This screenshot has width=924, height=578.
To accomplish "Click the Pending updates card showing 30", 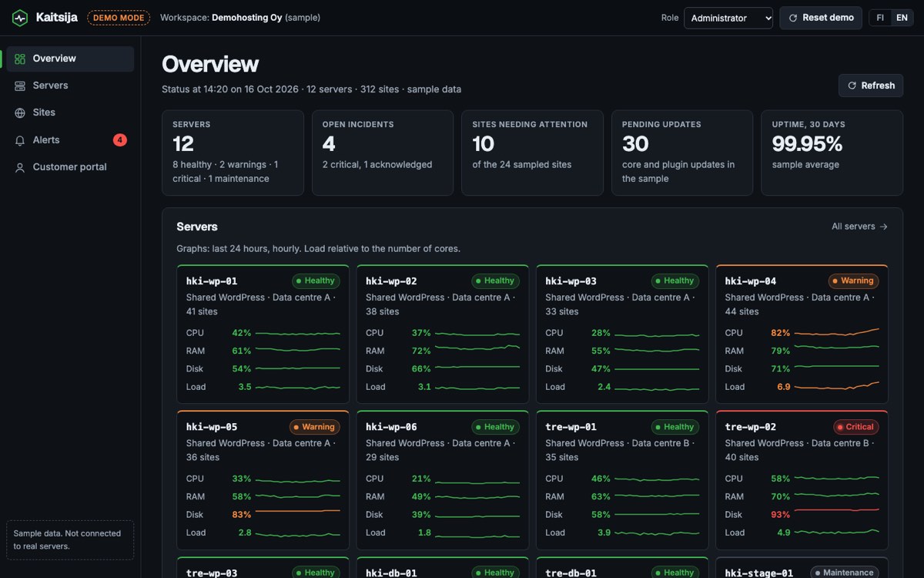I will click(x=681, y=153).
